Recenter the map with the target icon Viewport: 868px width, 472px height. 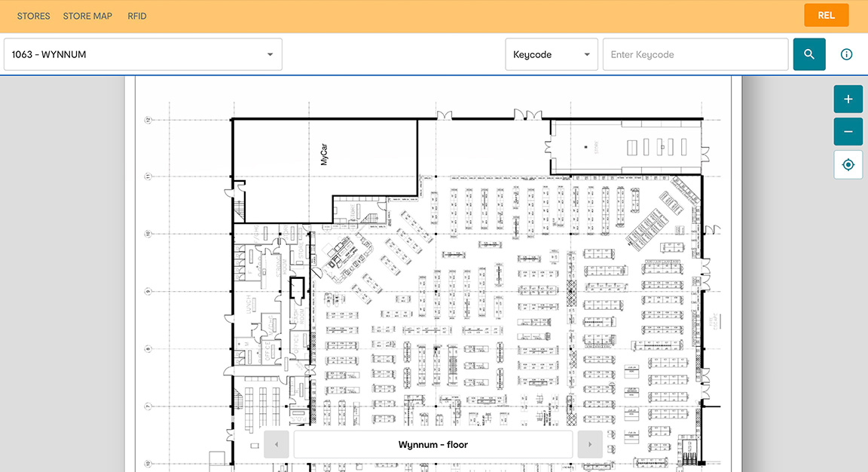tap(848, 164)
